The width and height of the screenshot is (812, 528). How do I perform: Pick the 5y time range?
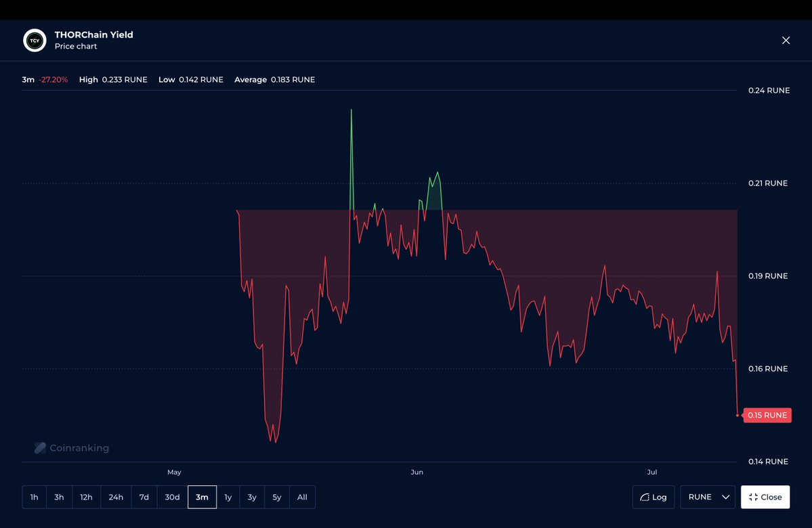pyautogui.click(x=277, y=497)
